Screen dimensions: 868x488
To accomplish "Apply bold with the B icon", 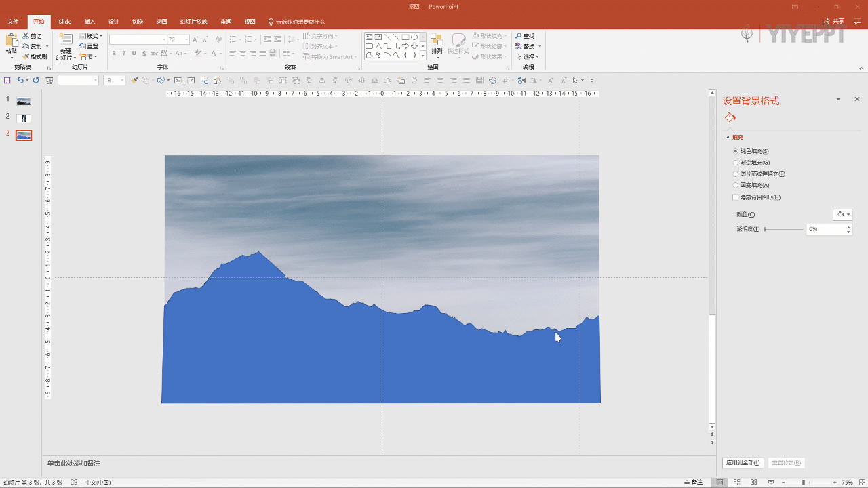I will [x=114, y=54].
